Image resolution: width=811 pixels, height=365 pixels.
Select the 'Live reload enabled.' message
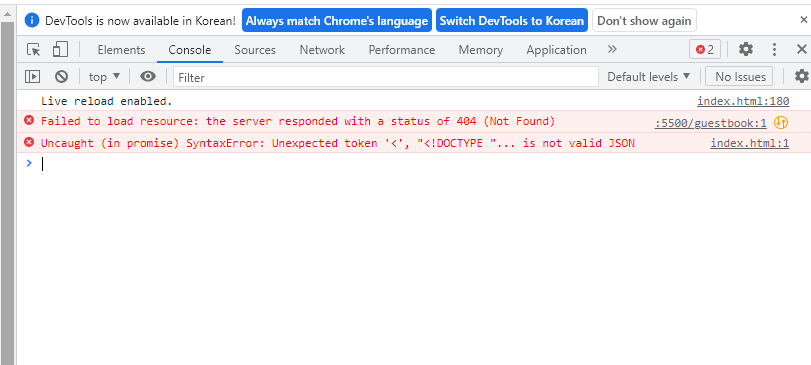click(x=107, y=101)
